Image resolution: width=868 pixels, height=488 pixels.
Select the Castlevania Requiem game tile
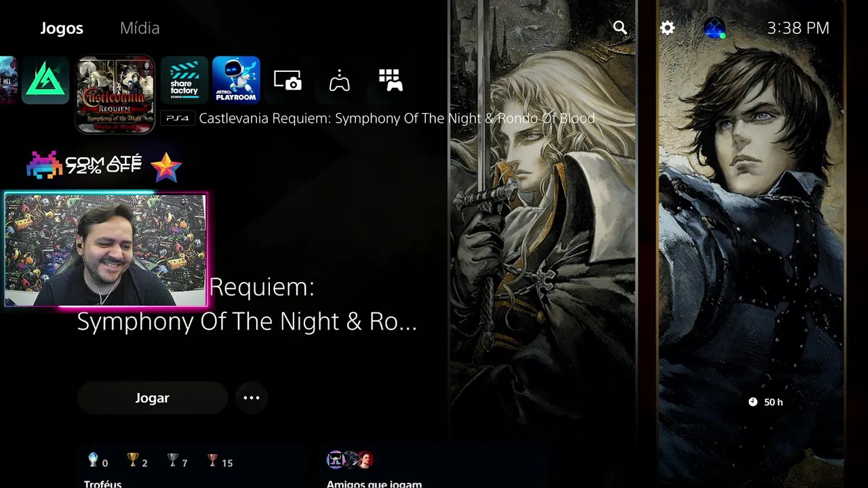[115, 94]
